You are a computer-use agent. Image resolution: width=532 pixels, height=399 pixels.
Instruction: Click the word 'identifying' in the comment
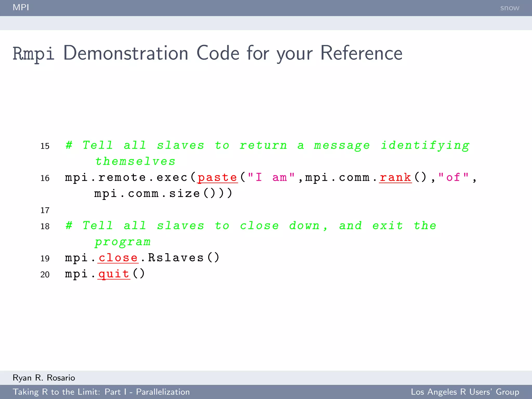tap(425, 146)
